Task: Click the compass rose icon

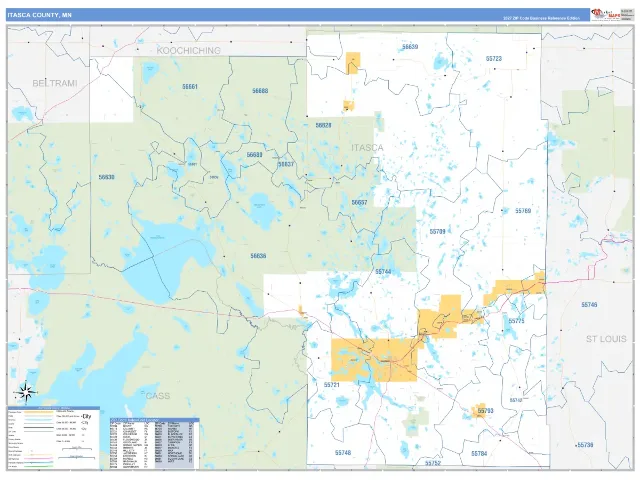Action: [x=26, y=392]
